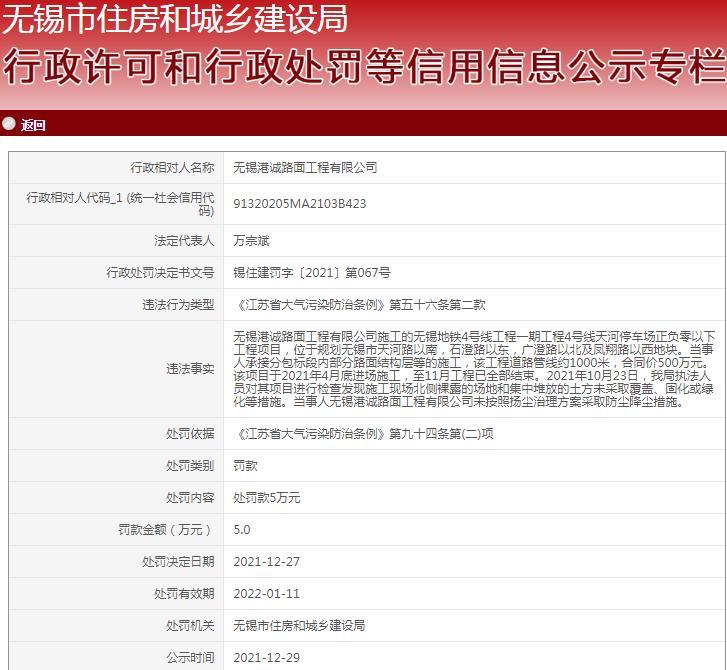
Task: Click the 处罚机关 value 无锡市住房和城乡建设局
Action: click(x=299, y=625)
